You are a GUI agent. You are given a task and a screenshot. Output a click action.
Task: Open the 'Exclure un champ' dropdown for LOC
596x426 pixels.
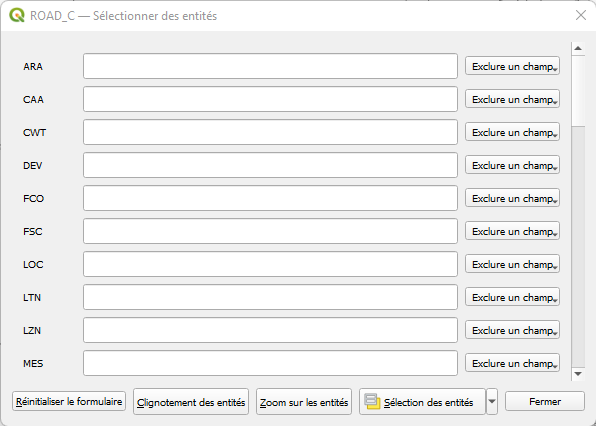[x=512, y=264]
